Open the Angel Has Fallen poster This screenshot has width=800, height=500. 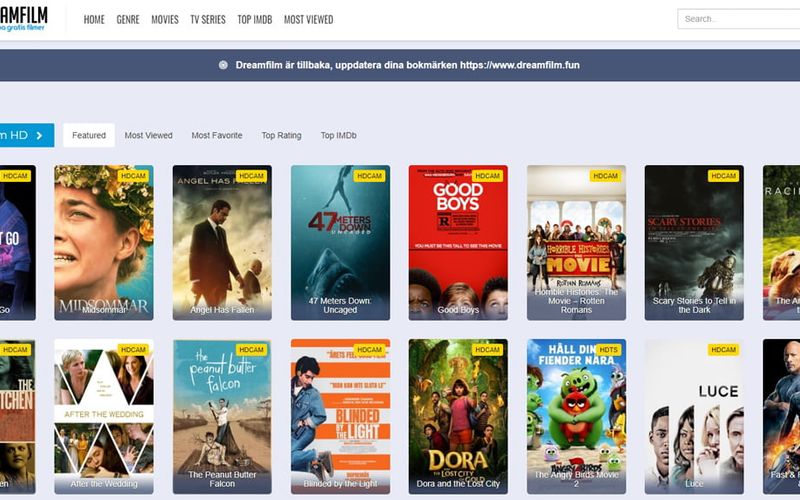(x=222, y=242)
